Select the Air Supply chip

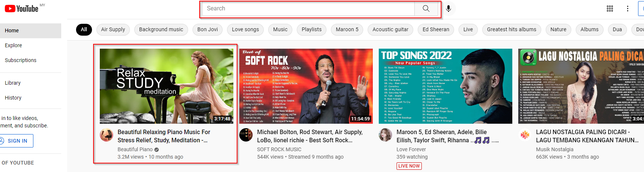click(x=113, y=29)
